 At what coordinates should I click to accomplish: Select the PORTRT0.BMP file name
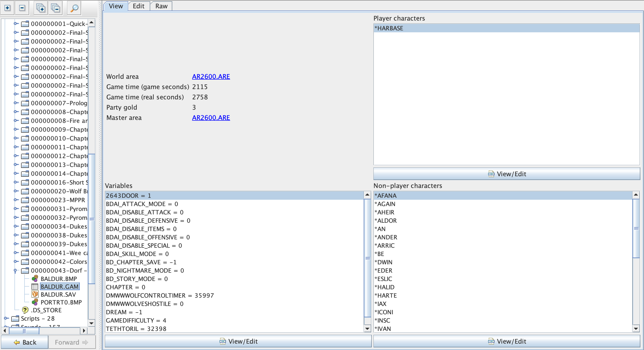61,302
